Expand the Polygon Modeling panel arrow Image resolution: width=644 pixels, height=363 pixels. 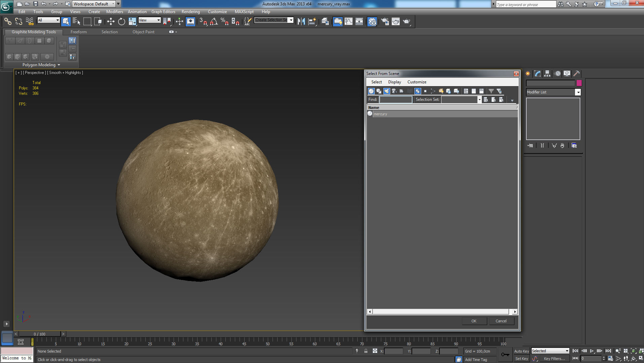(x=59, y=65)
